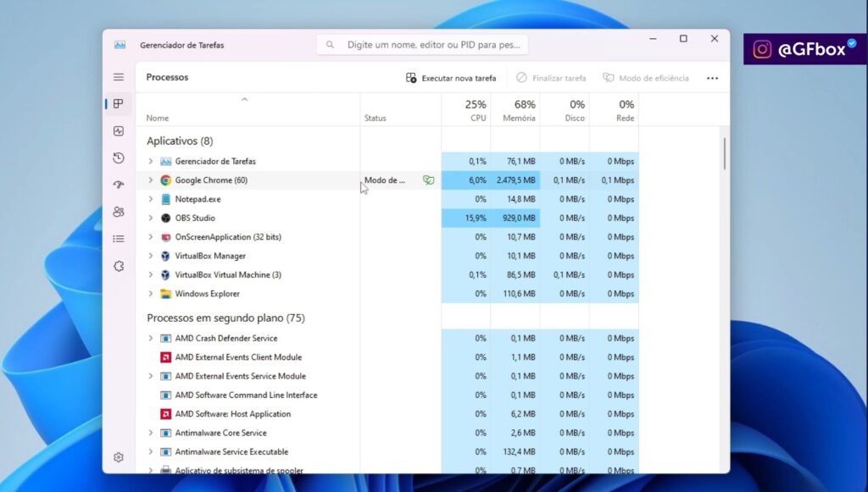Click Finalizar tarefa button
Viewport: 868px width, 492px height.
[x=551, y=78]
